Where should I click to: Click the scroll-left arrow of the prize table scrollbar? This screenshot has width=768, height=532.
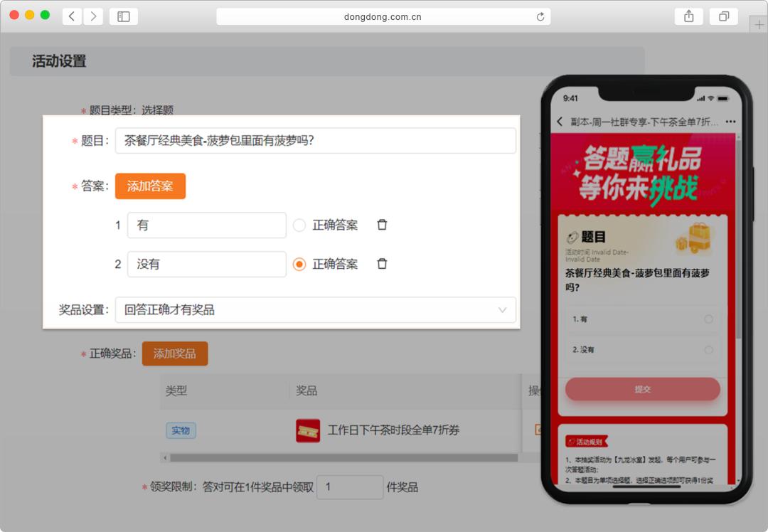165,458
